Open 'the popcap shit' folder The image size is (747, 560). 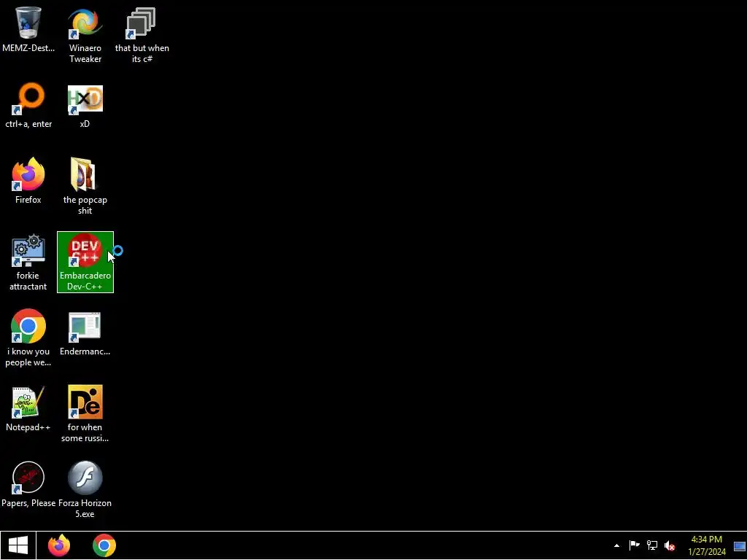[85, 186]
